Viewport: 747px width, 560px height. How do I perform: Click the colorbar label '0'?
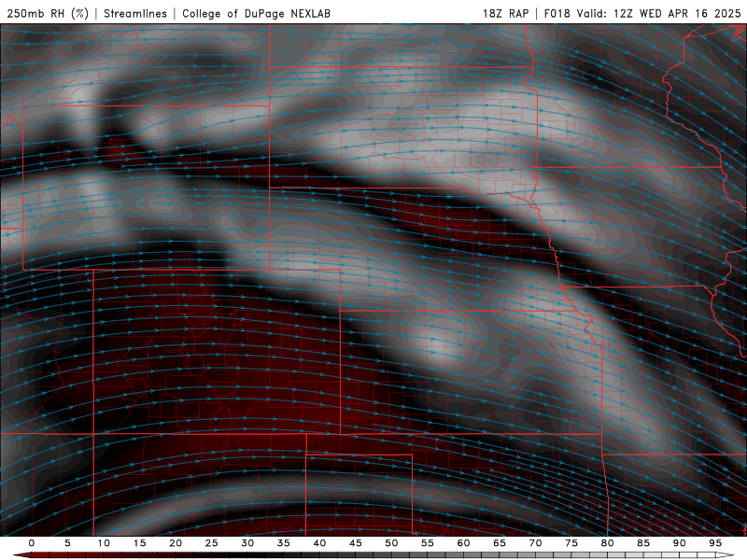click(32, 543)
